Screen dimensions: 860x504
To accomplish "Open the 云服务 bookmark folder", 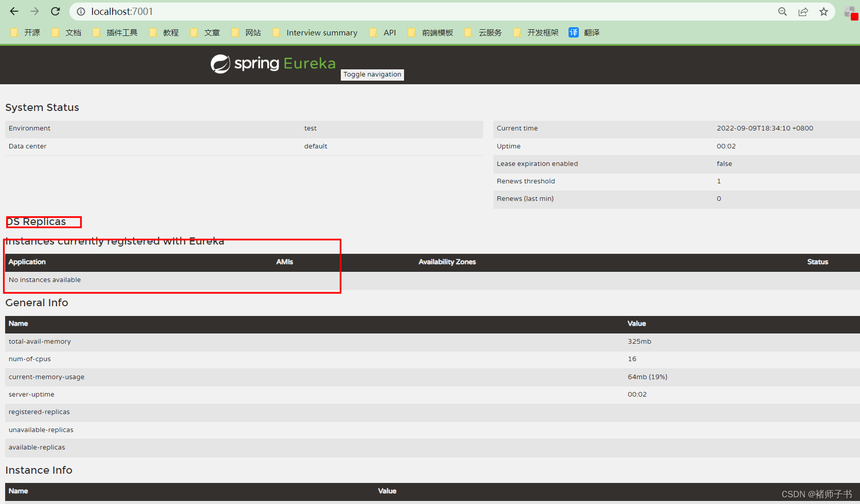I will point(483,32).
